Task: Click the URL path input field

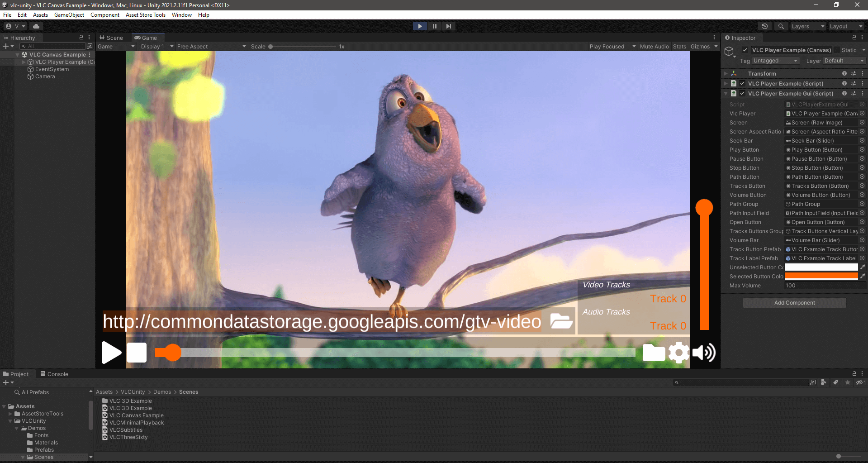Action: tap(322, 321)
